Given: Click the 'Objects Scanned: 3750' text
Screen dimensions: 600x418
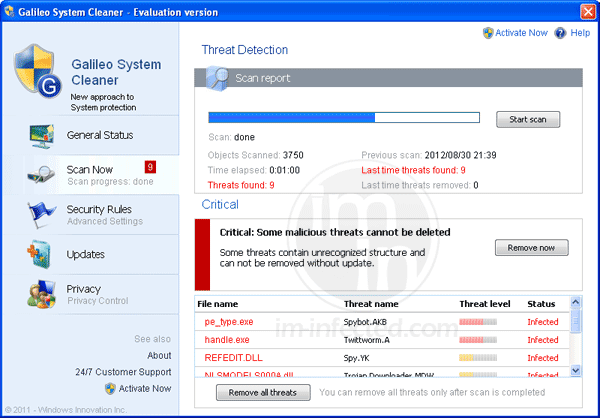Looking at the screenshot, I should point(256,155).
